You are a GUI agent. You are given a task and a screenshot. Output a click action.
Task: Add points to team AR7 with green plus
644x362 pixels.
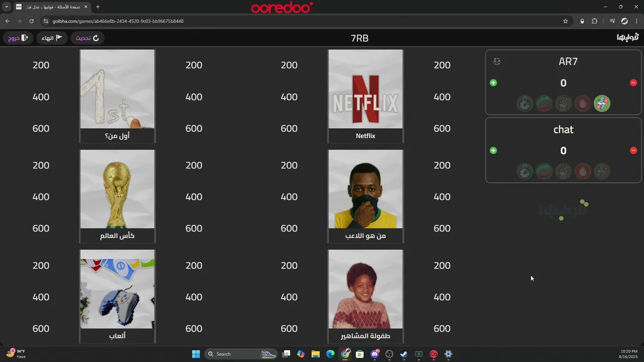[x=493, y=83]
